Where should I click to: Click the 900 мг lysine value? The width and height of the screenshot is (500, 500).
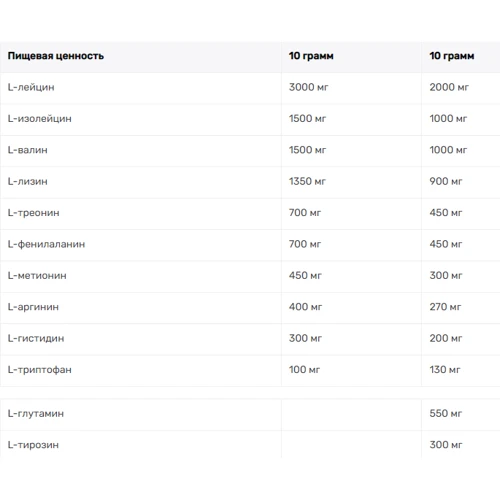click(x=446, y=181)
